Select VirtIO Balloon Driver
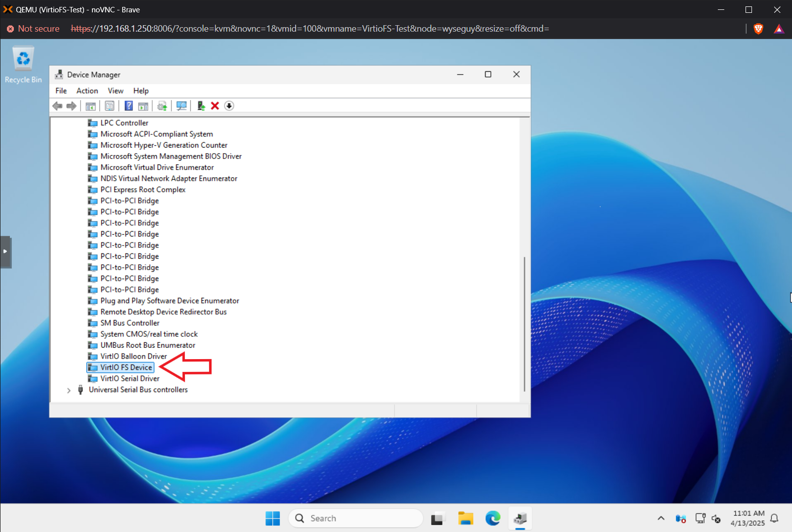The width and height of the screenshot is (792, 532). tap(133, 356)
